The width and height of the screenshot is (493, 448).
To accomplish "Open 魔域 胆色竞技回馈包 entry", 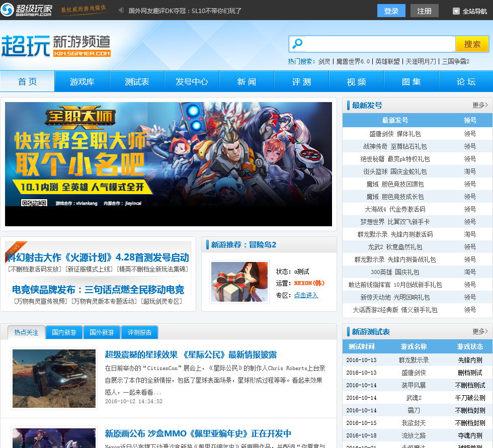I will point(395,184).
